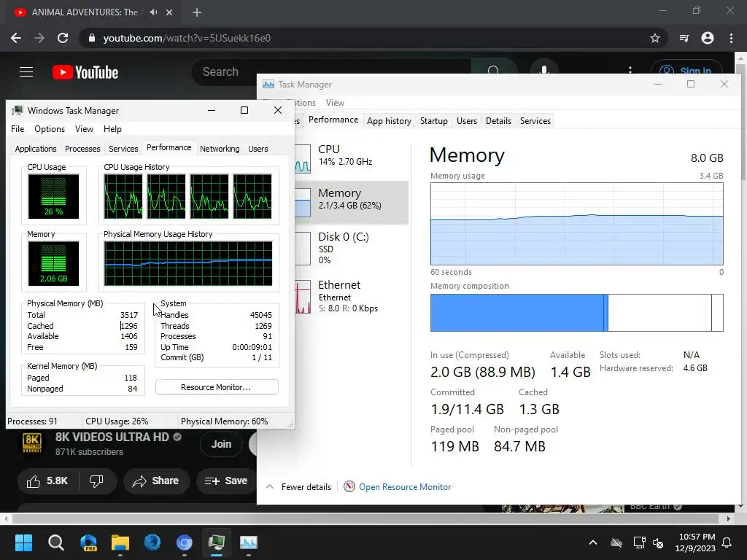The height and width of the screenshot is (560, 747).
Task: Click the Memory composition bar
Action: (x=576, y=312)
